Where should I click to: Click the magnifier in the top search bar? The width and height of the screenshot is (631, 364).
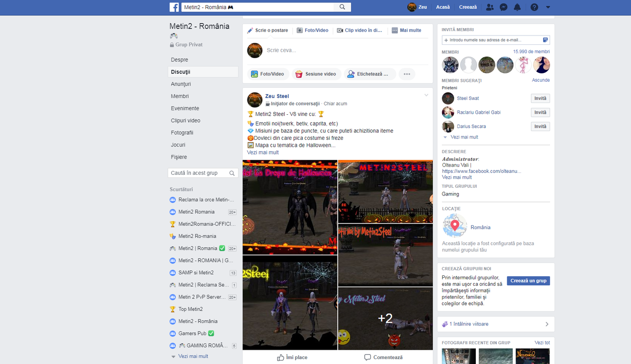click(x=342, y=7)
